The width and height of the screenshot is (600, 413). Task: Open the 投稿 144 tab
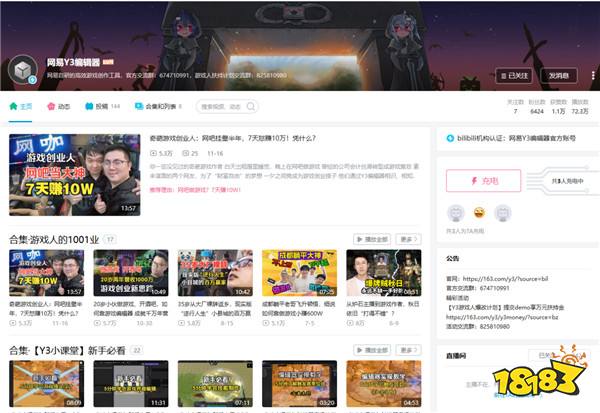tap(103, 106)
